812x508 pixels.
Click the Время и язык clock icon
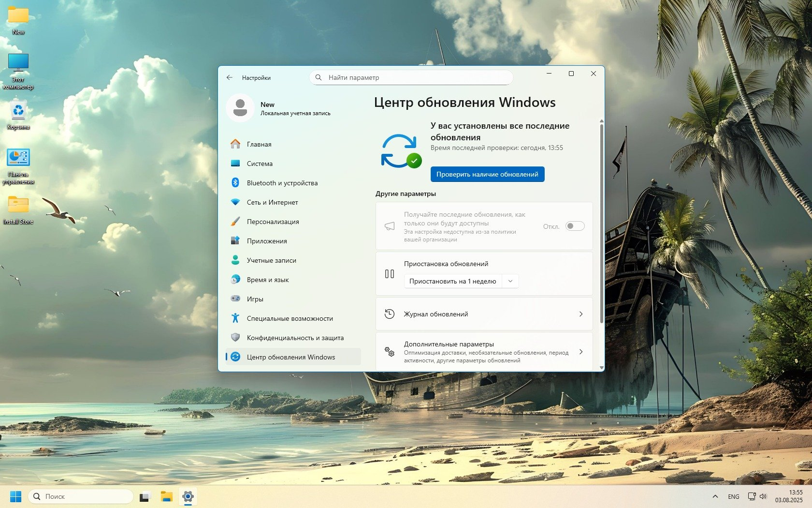coord(235,280)
